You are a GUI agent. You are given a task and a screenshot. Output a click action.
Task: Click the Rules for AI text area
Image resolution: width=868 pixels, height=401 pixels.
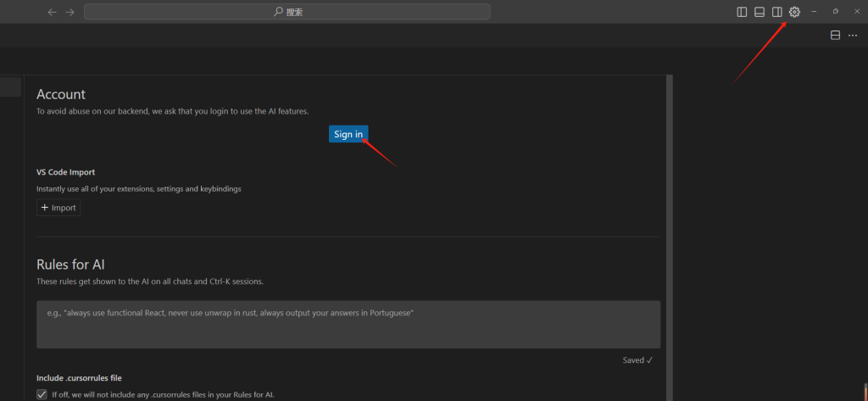pyautogui.click(x=348, y=325)
